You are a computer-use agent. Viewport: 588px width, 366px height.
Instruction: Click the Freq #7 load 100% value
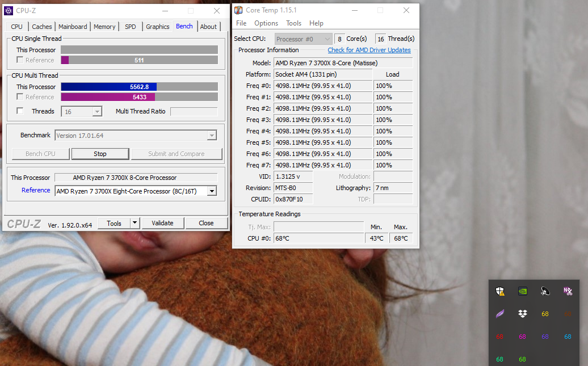(393, 165)
